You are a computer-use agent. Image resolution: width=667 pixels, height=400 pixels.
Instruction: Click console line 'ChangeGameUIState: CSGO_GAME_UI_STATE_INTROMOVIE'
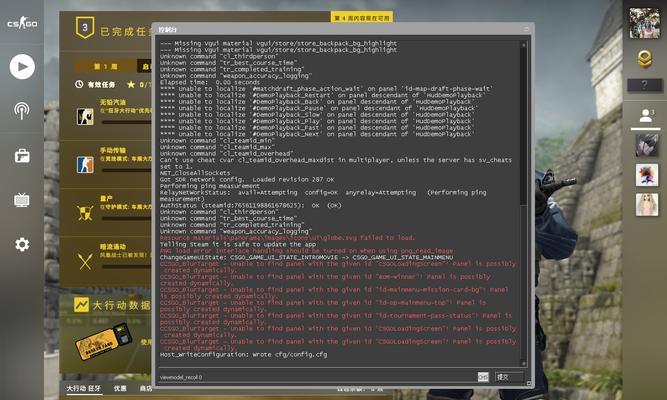click(306, 257)
